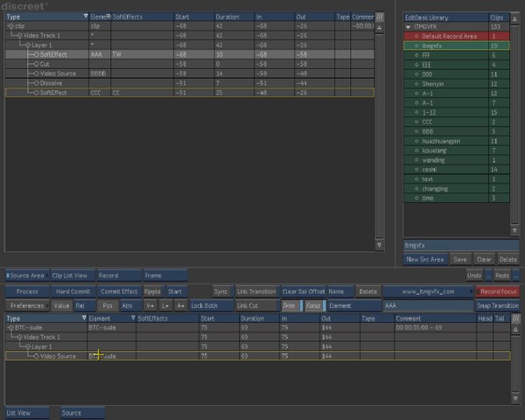Image resolution: width=525 pixels, height=420 pixels.
Task: Collapse the ITMGVFX library tree
Action: [409, 27]
